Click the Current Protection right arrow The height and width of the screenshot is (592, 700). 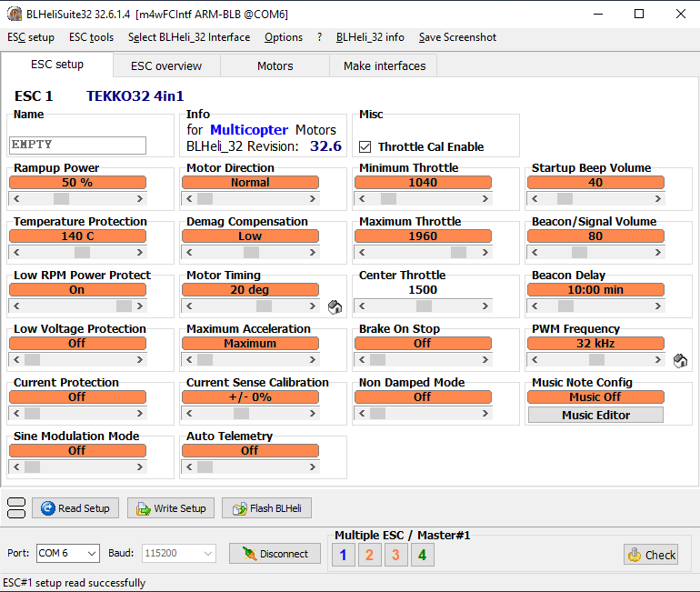pos(140,414)
